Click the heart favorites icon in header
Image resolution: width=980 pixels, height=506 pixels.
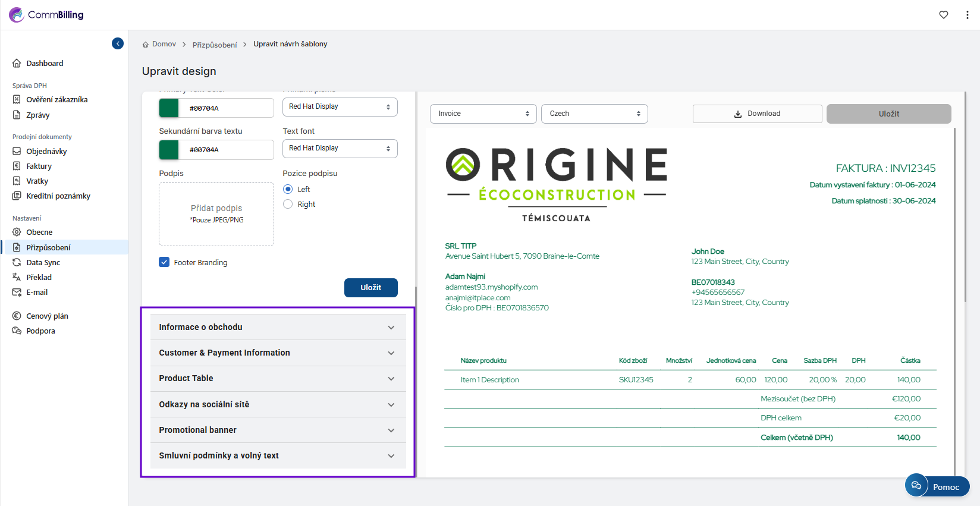pos(944,15)
